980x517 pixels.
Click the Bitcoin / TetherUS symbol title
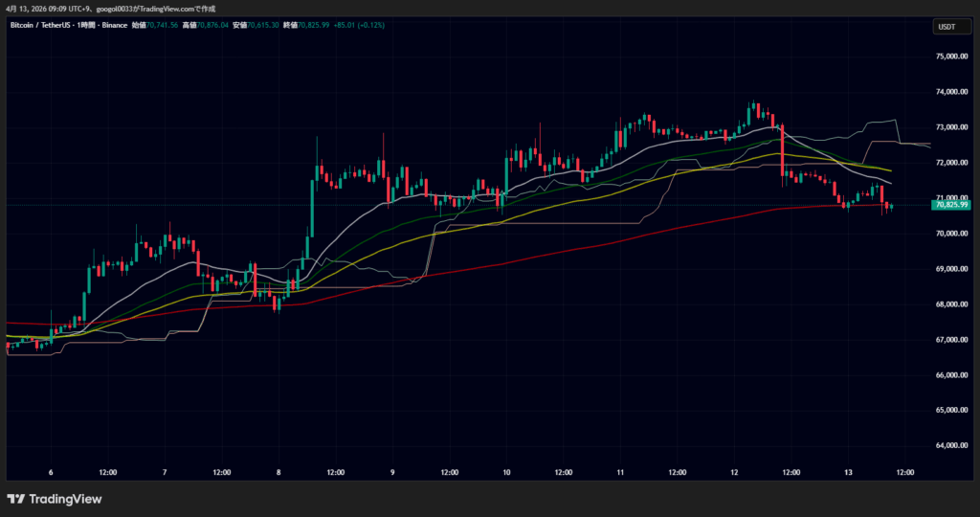[40, 26]
